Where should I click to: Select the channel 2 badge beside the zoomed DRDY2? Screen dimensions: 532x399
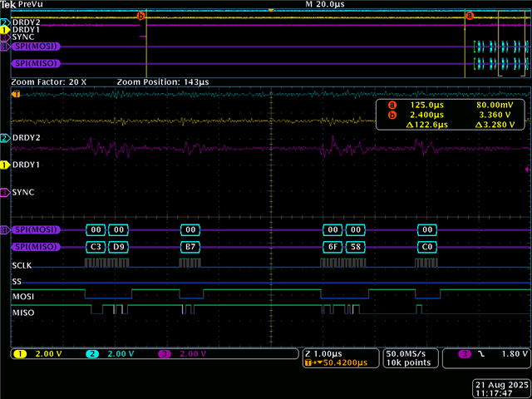(5, 138)
